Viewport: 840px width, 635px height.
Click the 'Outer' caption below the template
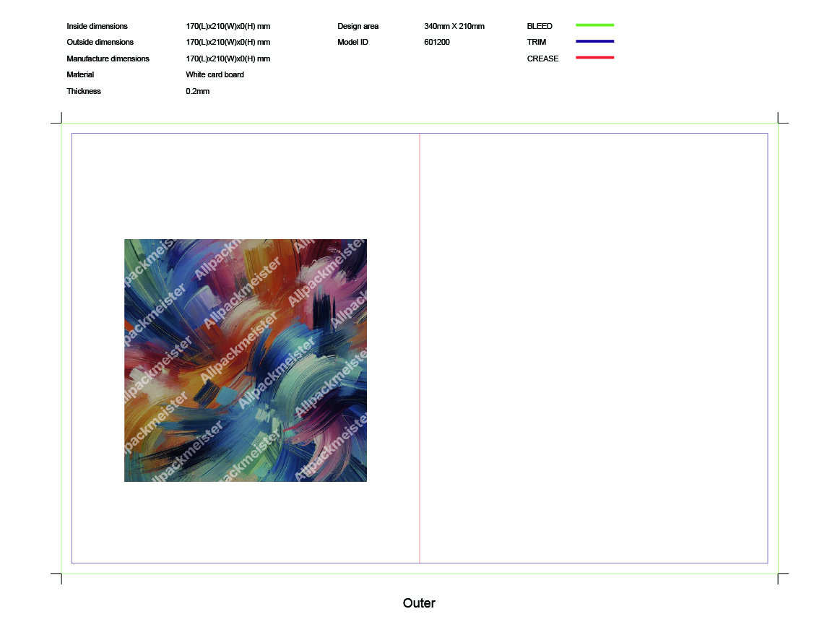pos(419,602)
